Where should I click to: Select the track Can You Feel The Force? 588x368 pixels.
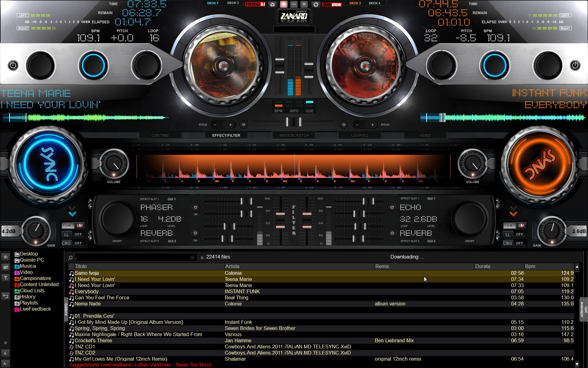pos(102,297)
